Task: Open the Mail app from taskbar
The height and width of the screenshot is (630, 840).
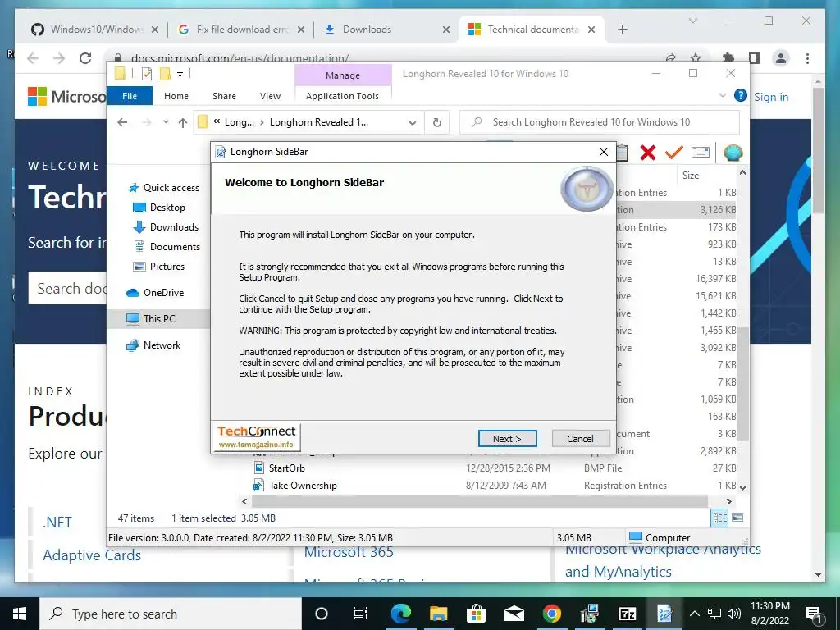Action: [x=514, y=614]
